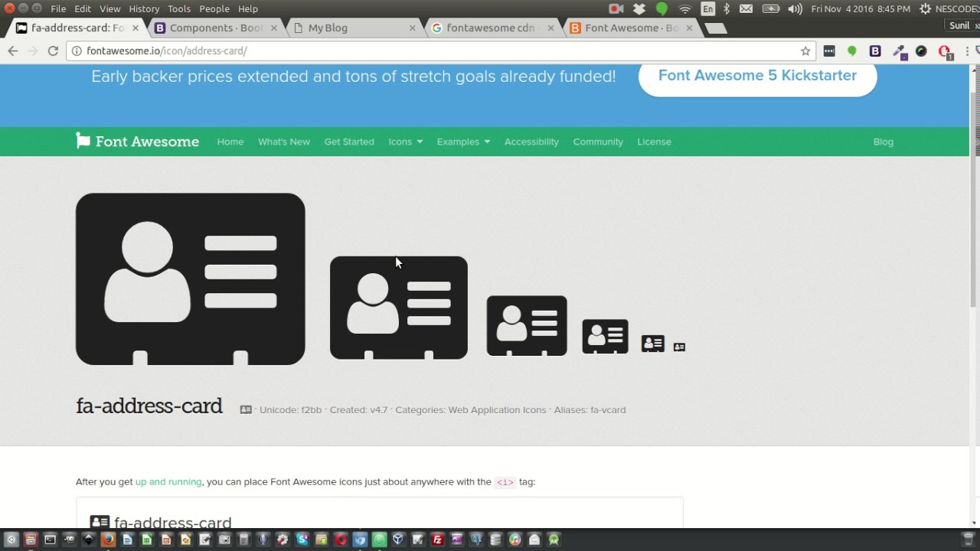
Task: Click the fourth address-card icon preview
Action: pos(605,337)
